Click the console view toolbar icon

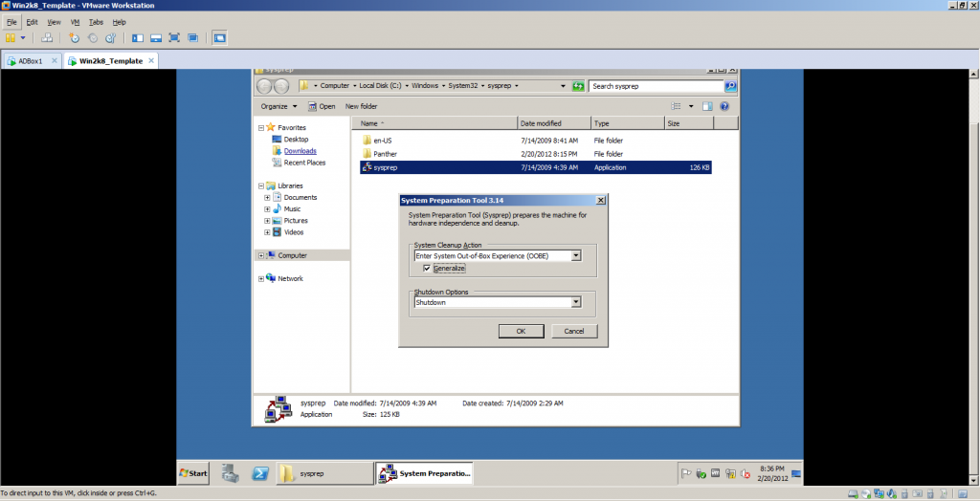coord(219,38)
